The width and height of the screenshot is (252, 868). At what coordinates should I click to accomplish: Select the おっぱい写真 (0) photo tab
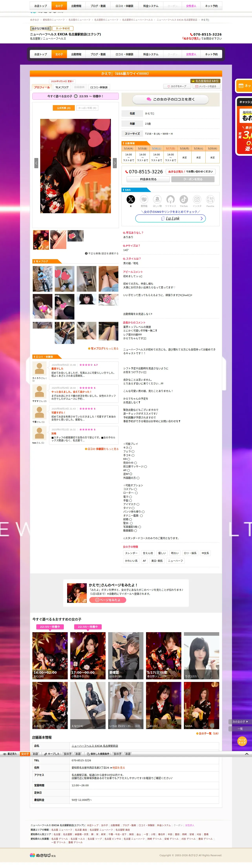(x=88, y=108)
